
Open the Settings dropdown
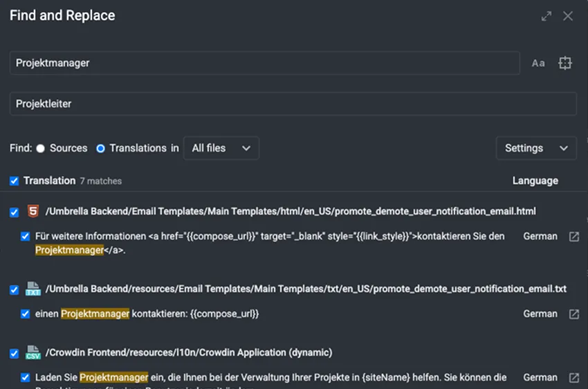pos(535,148)
